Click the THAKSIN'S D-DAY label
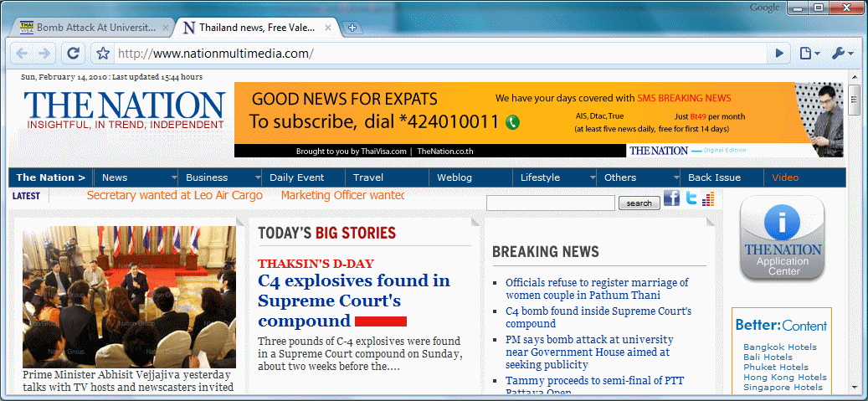The image size is (868, 401). coord(316,264)
